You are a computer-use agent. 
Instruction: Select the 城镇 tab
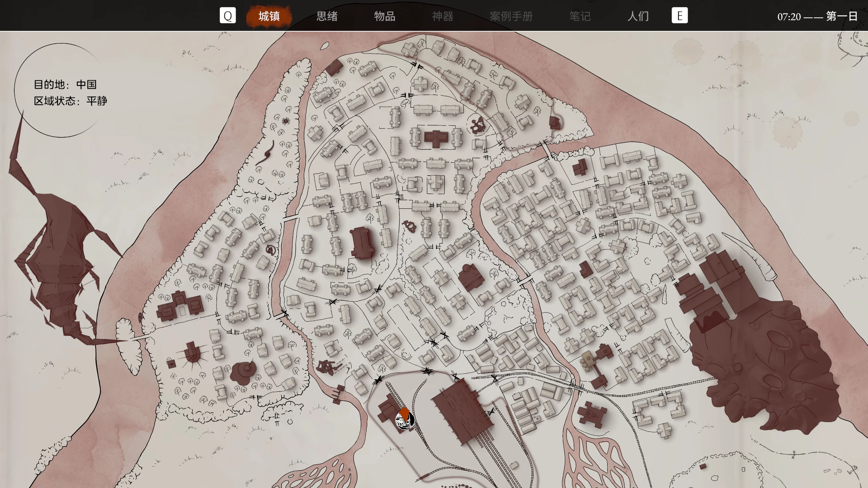click(x=269, y=16)
